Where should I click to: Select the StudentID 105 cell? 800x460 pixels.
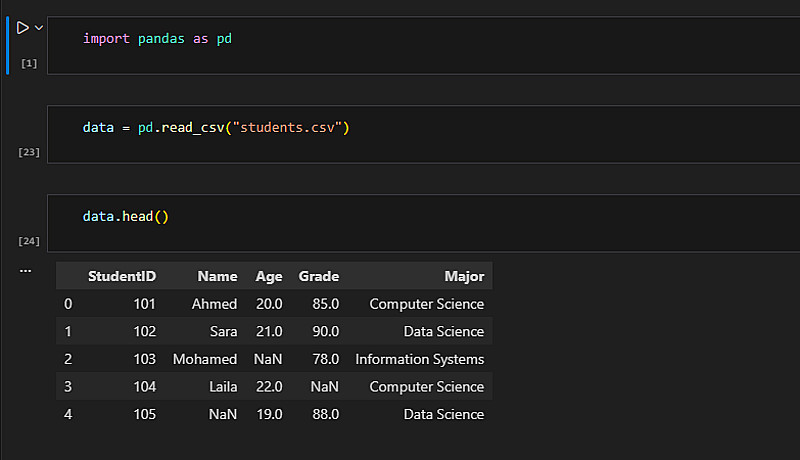(x=141, y=414)
